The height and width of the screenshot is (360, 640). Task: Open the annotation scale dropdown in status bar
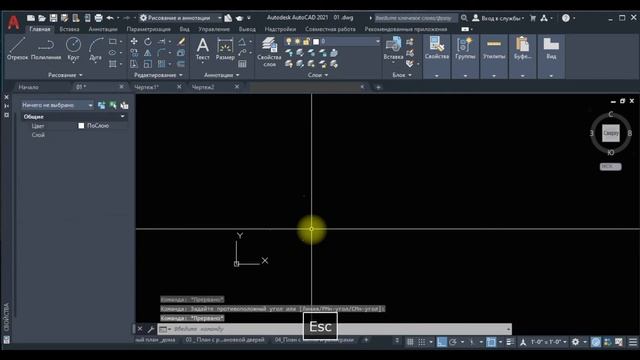click(x=549, y=342)
